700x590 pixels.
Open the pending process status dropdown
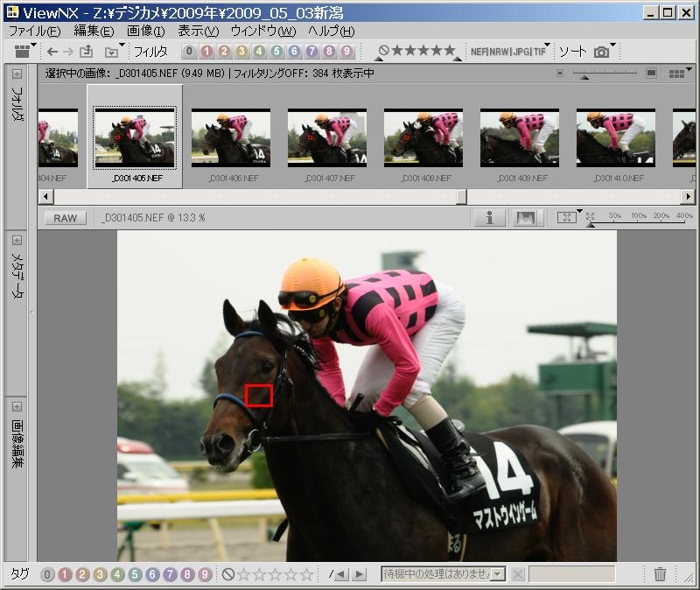point(498,574)
